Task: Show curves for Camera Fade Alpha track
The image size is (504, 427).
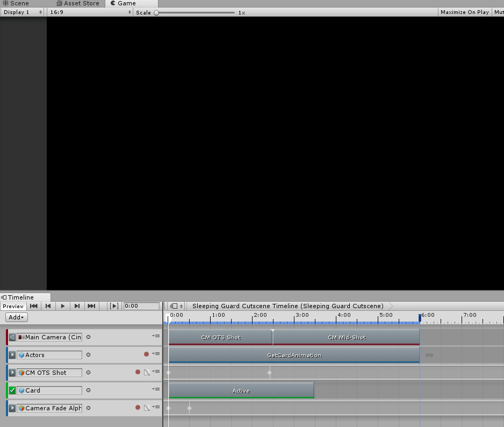Action: click(x=147, y=408)
